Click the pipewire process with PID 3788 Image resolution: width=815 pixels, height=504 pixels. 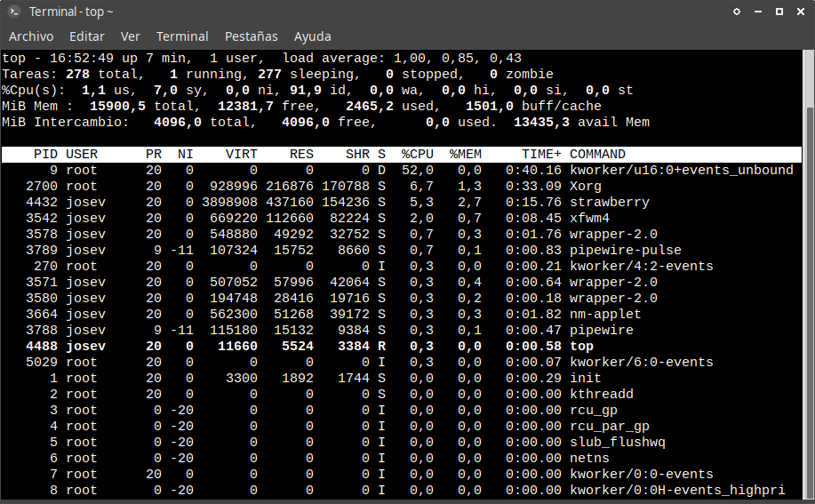(602, 331)
